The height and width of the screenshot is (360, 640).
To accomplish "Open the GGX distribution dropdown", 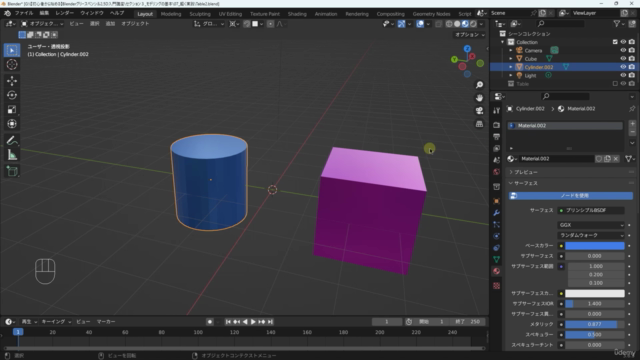I will [591, 225].
